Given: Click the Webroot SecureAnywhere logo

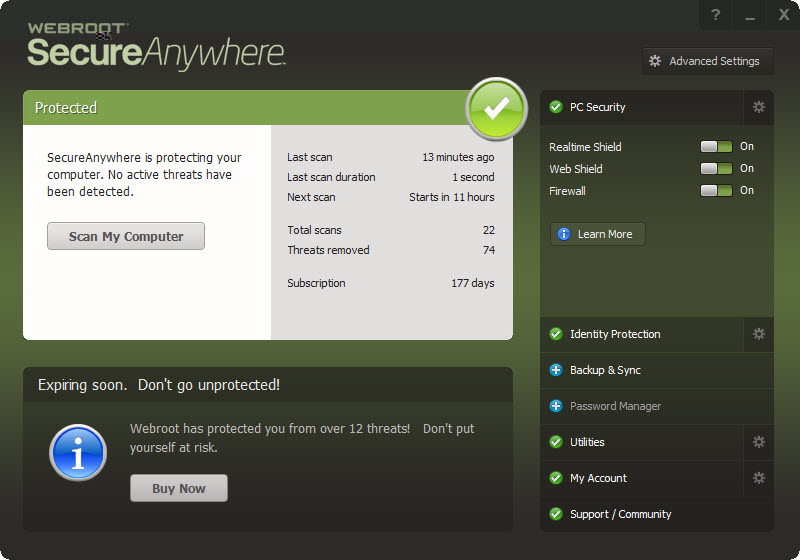Looking at the screenshot, I should click(x=156, y=47).
